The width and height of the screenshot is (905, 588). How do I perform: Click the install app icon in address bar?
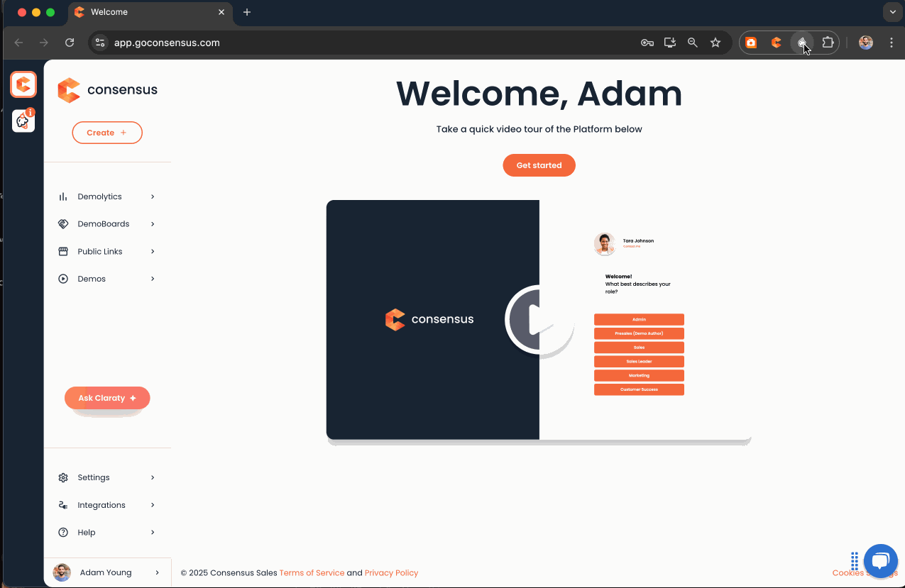[670, 43]
